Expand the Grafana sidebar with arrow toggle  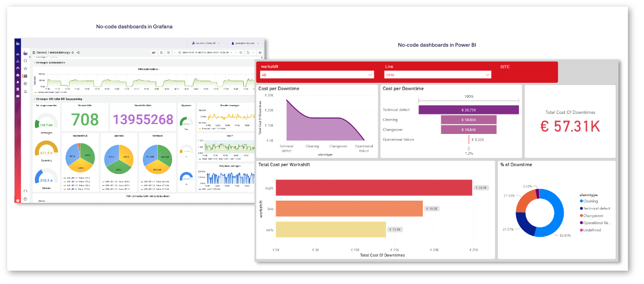pyautogui.click(x=30, y=57)
